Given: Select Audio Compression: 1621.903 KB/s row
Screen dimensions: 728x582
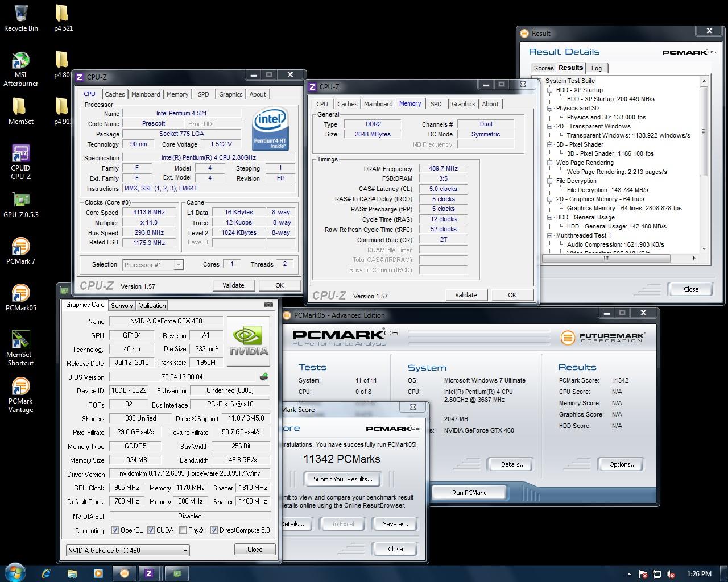Looking at the screenshot, I should tap(615, 244).
